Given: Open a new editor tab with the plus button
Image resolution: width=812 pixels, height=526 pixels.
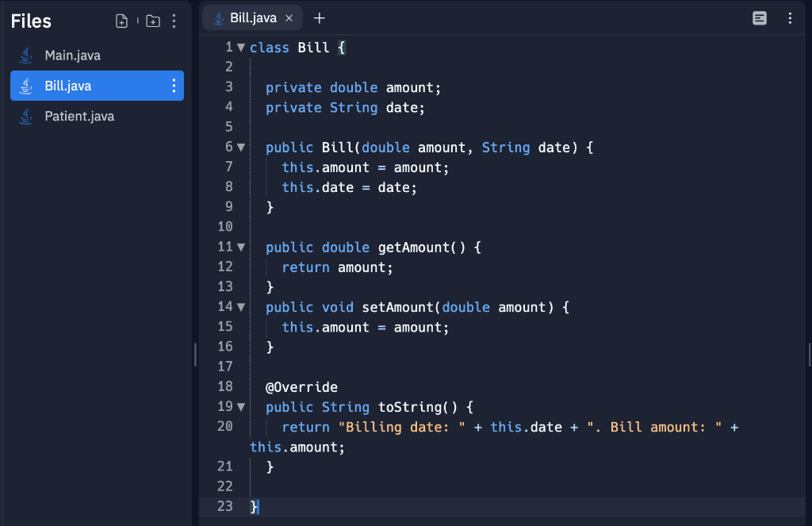Looking at the screenshot, I should tap(320, 17).
